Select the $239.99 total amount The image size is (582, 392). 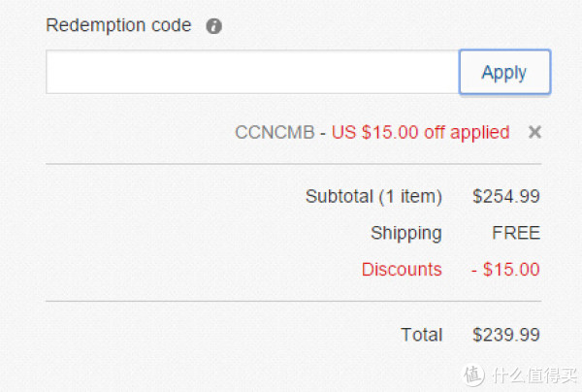(506, 335)
